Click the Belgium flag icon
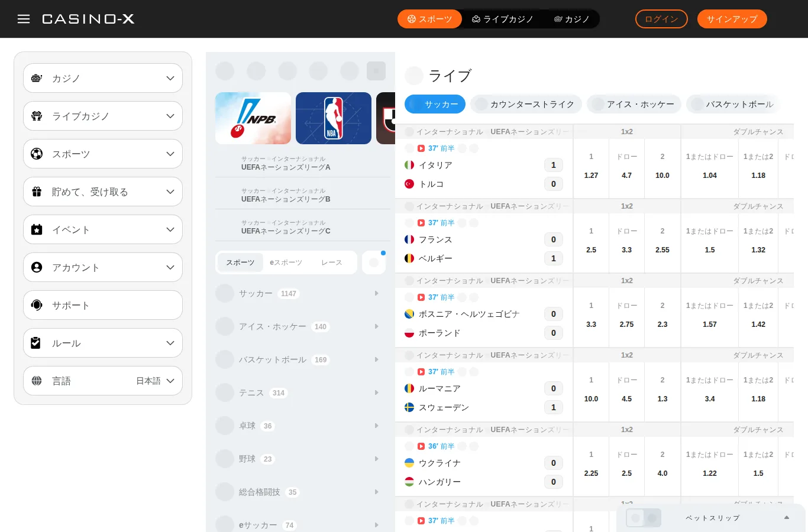808x532 pixels. pyautogui.click(x=409, y=258)
